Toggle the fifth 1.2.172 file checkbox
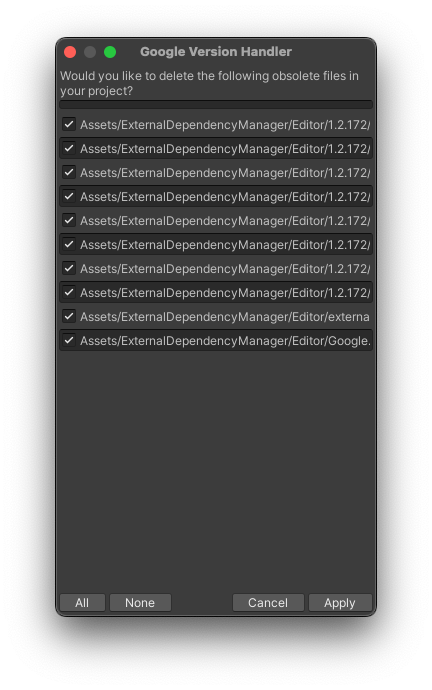432x690 pixels. pos(69,220)
